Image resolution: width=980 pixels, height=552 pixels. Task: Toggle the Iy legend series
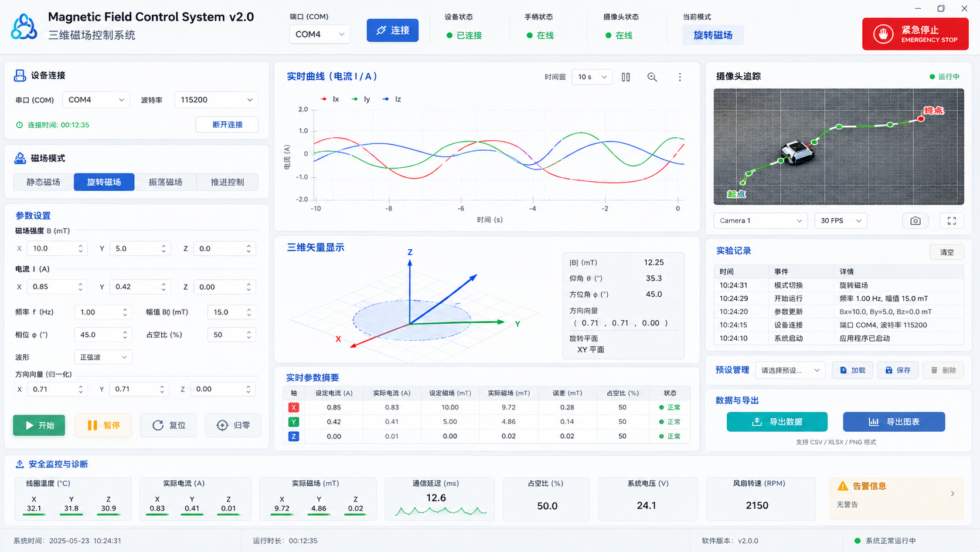[360, 99]
